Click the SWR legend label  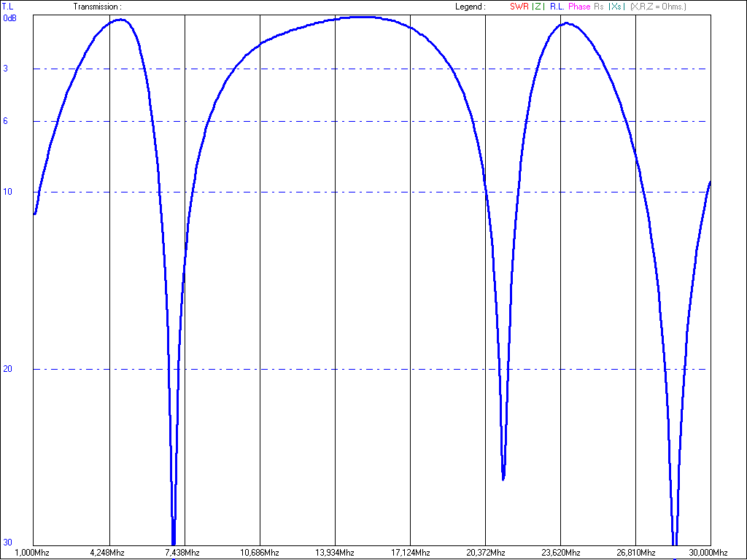(519, 7)
